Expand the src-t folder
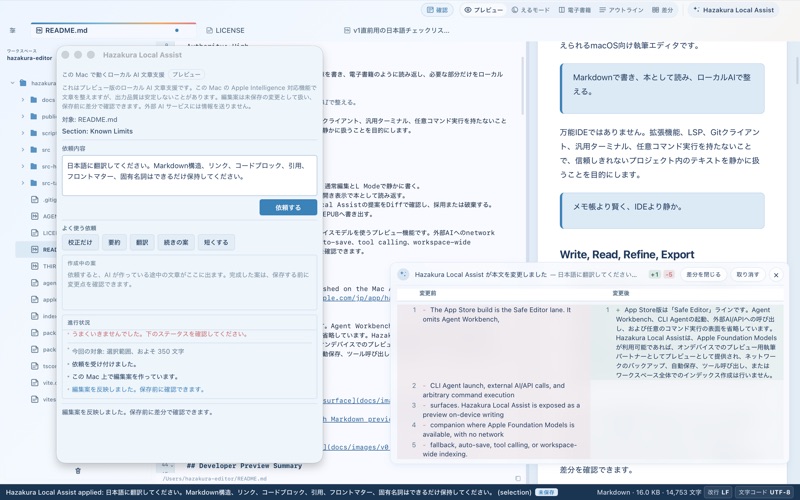The image size is (800, 500). [23, 183]
